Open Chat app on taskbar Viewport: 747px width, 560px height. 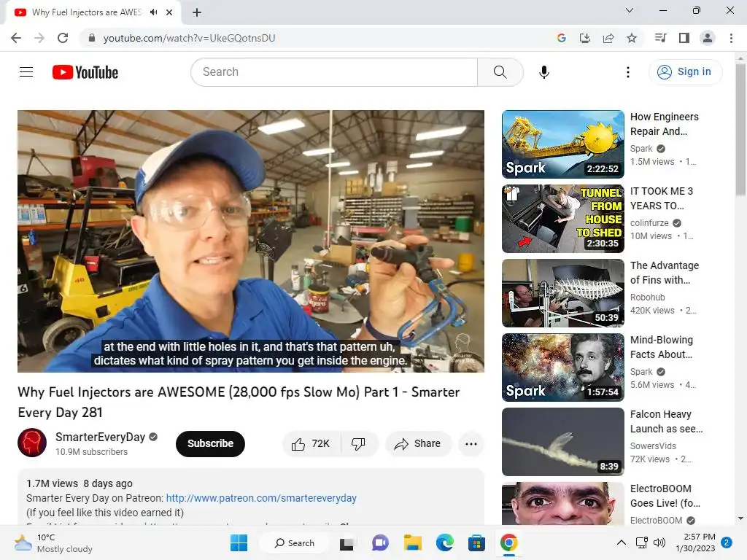pyautogui.click(x=379, y=542)
